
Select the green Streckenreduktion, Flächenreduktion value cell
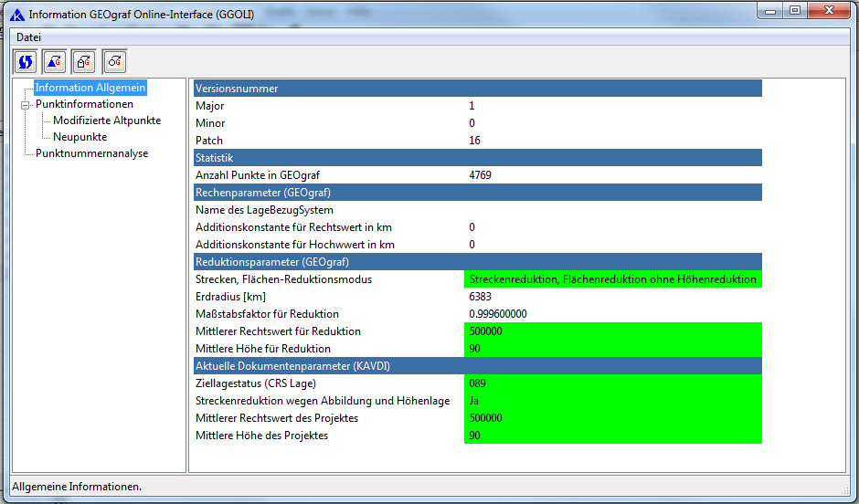click(x=612, y=279)
